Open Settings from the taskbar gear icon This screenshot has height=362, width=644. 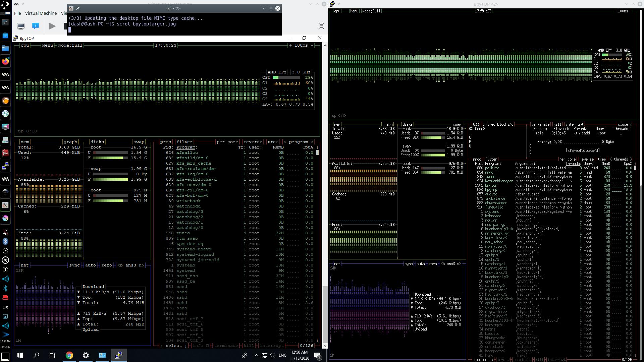point(86,355)
